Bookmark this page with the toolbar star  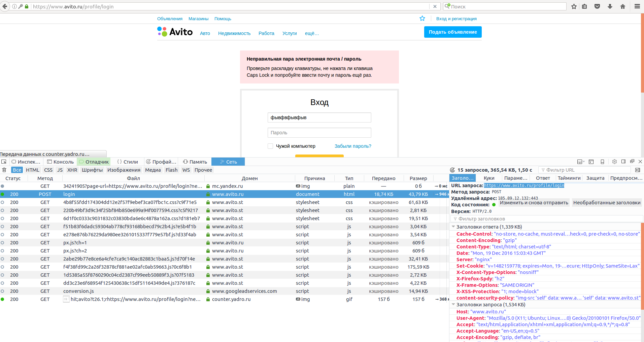click(x=574, y=6)
